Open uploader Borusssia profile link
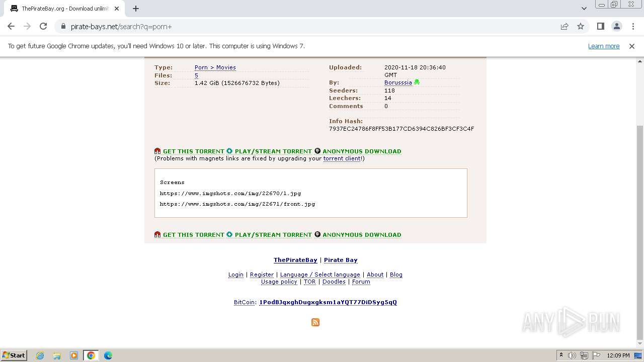Screen dimensions: 644x362 coord(398,82)
